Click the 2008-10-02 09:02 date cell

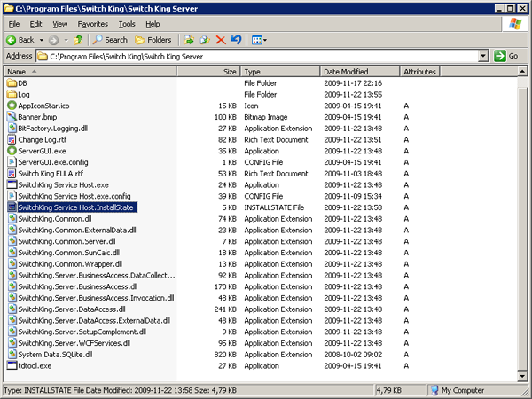(353, 354)
